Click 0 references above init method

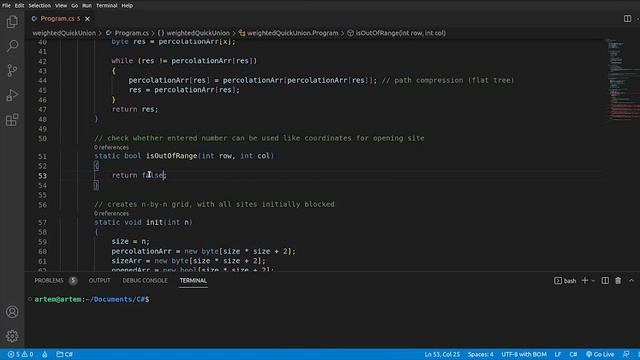(111, 213)
